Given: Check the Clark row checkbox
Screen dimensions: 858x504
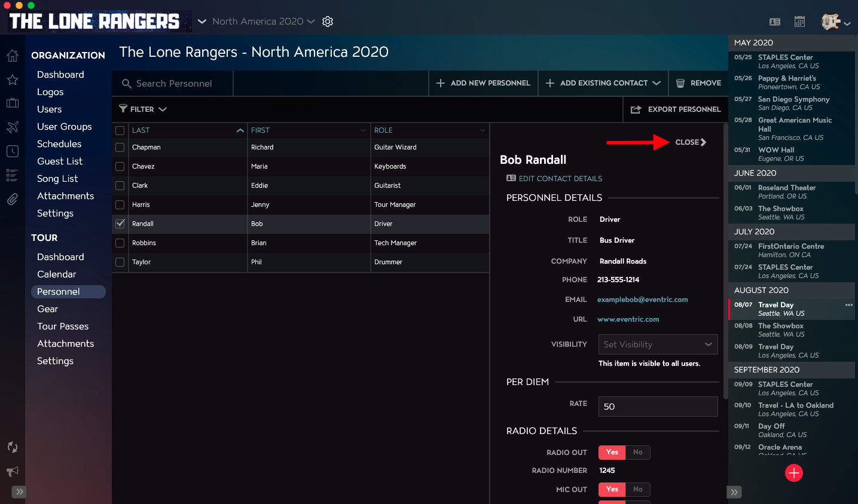Looking at the screenshot, I should click(120, 185).
